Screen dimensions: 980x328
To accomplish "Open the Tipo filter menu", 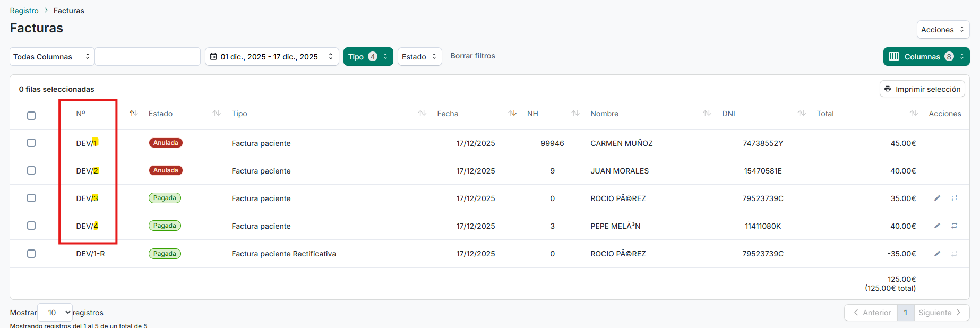I will click(368, 57).
